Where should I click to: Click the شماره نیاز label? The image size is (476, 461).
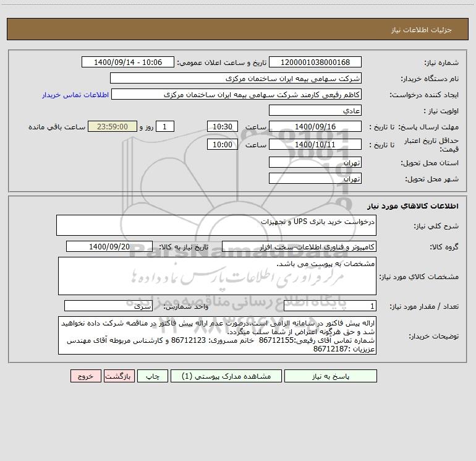[441, 63]
